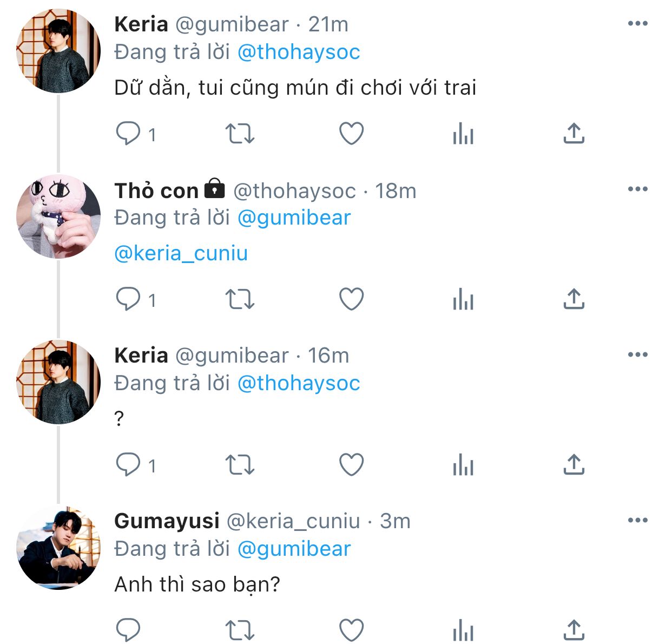This screenshot has height=644, width=672.
Task: Like Keria's "?" tweet
Action: point(351,465)
